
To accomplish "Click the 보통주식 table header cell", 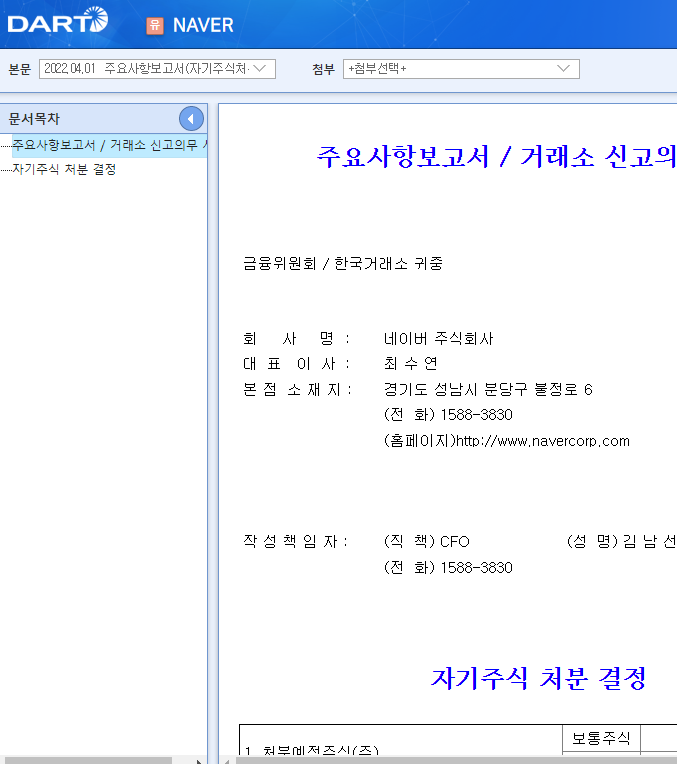I will 601,738.
